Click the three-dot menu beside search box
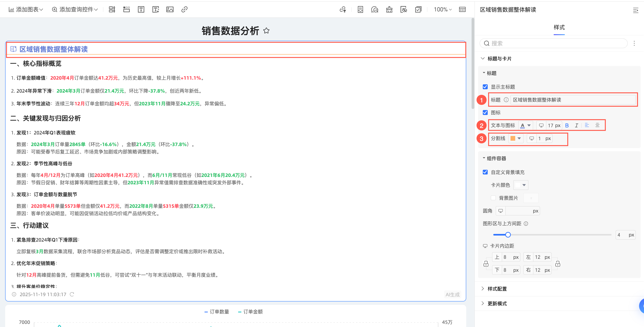Viewport: 644px width, 327px height. tap(634, 43)
